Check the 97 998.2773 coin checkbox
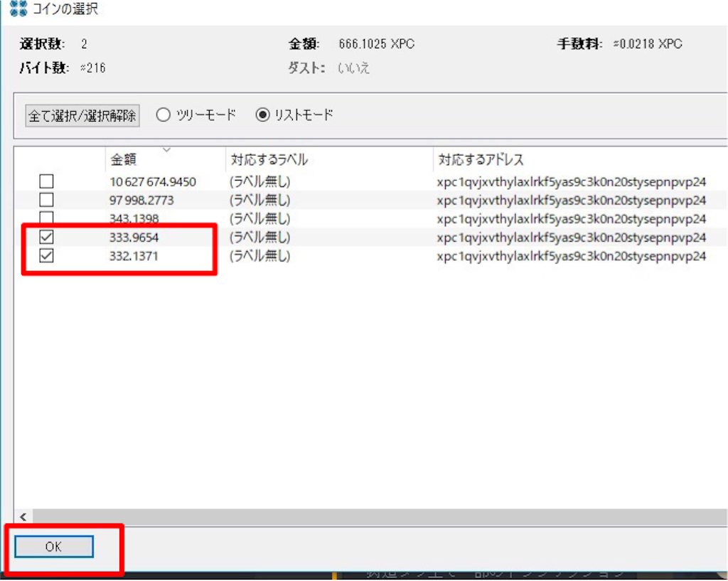The height and width of the screenshot is (581, 728). point(46,200)
